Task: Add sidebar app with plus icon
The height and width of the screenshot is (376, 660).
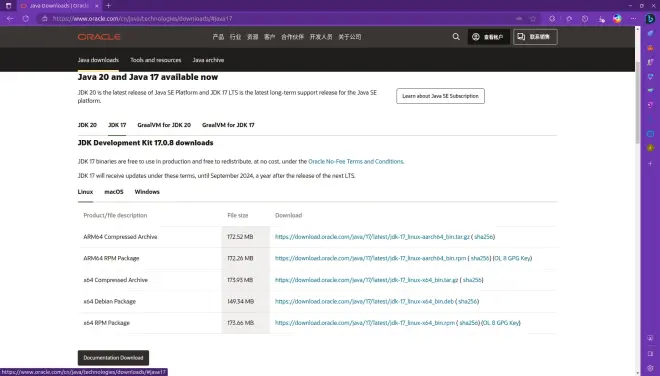Action: click(650, 163)
